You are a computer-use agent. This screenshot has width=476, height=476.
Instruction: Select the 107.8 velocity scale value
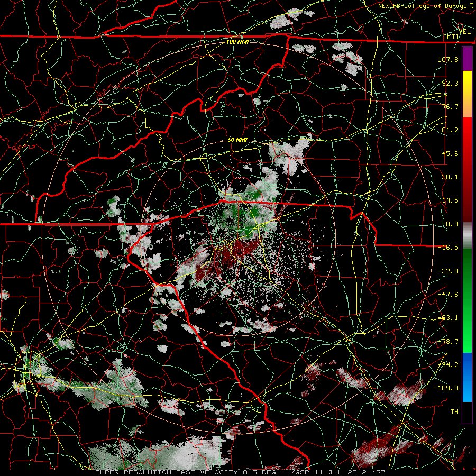pos(448,59)
